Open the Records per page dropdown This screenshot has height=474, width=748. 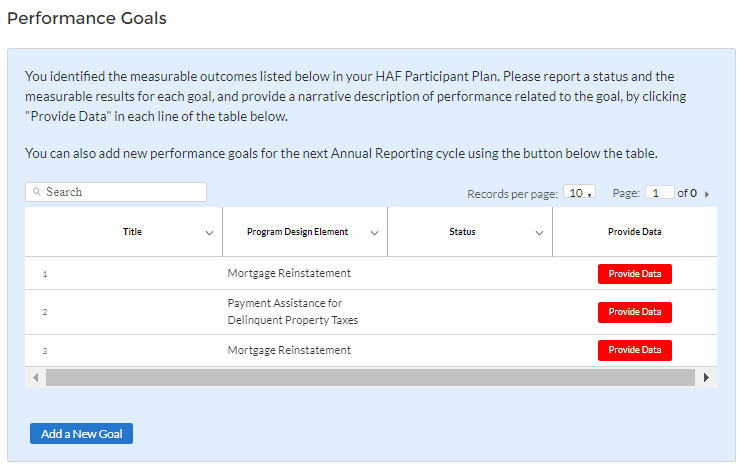[x=579, y=193]
